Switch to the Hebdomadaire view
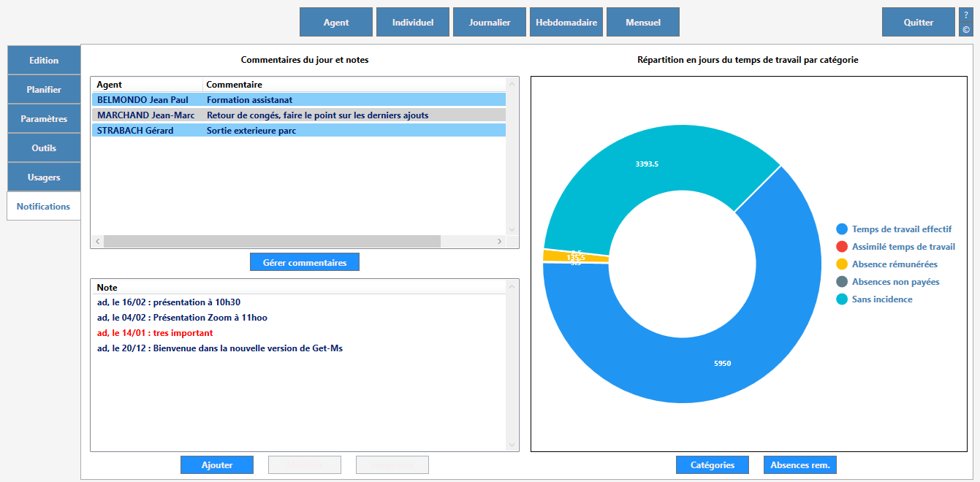The image size is (980, 482). (566, 22)
